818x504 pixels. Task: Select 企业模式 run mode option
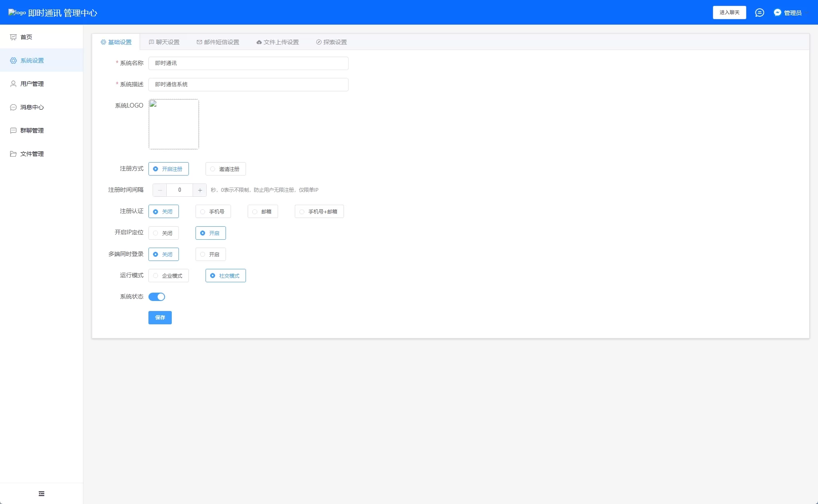pyautogui.click(x=168, y=276)
